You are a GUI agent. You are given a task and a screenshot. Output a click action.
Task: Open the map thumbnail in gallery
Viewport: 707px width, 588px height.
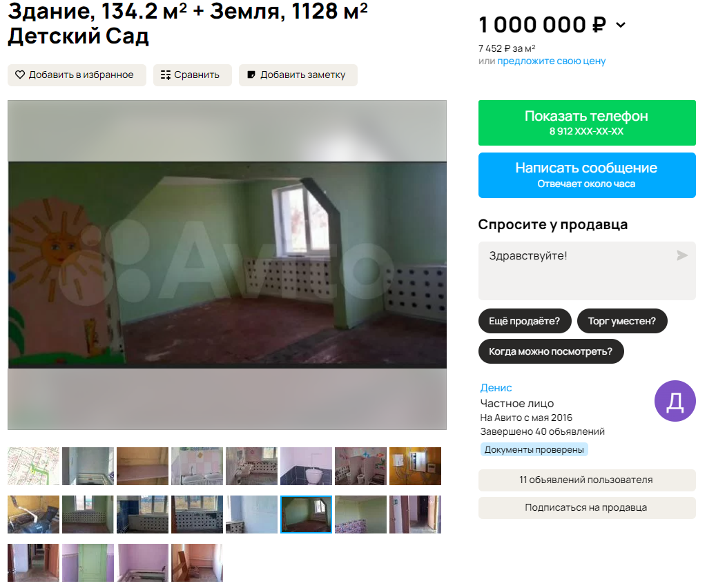coord(33,466)
